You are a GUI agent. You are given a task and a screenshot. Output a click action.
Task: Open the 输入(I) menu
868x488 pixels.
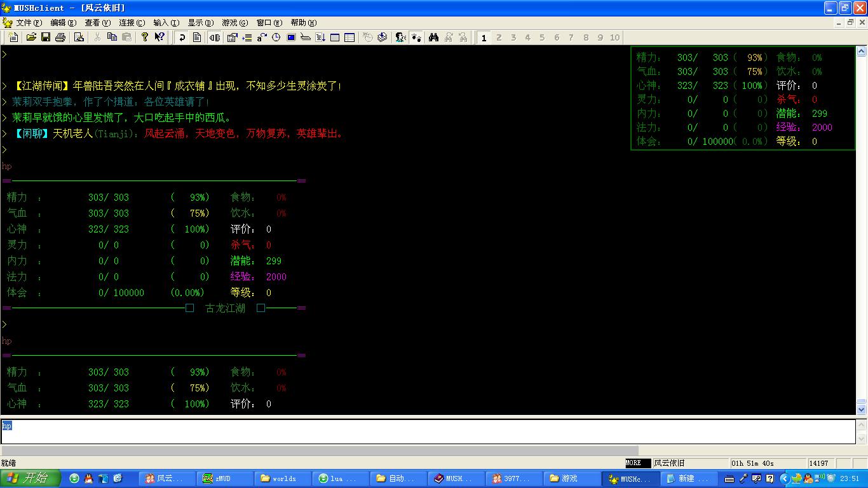point(166,23)
